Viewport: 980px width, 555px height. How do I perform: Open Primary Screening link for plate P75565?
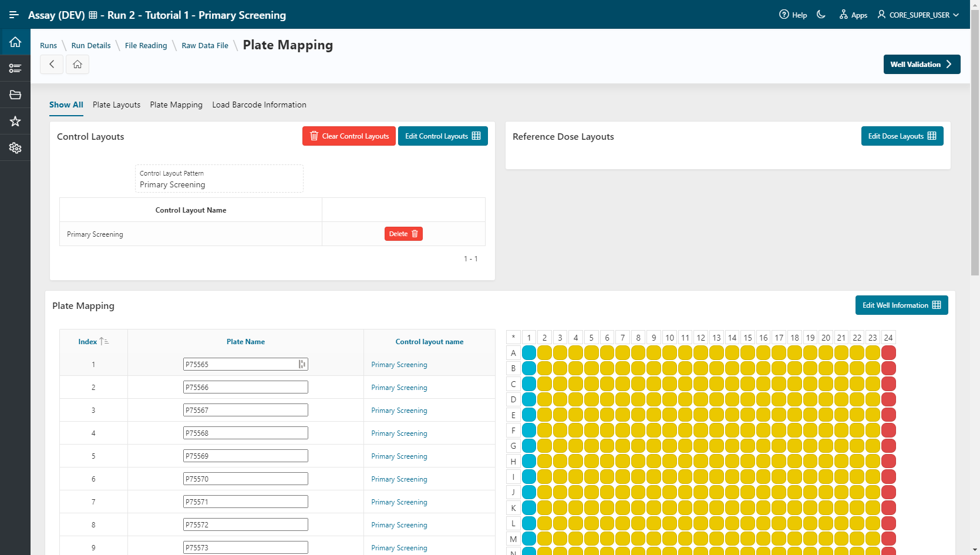click(399, 365)
